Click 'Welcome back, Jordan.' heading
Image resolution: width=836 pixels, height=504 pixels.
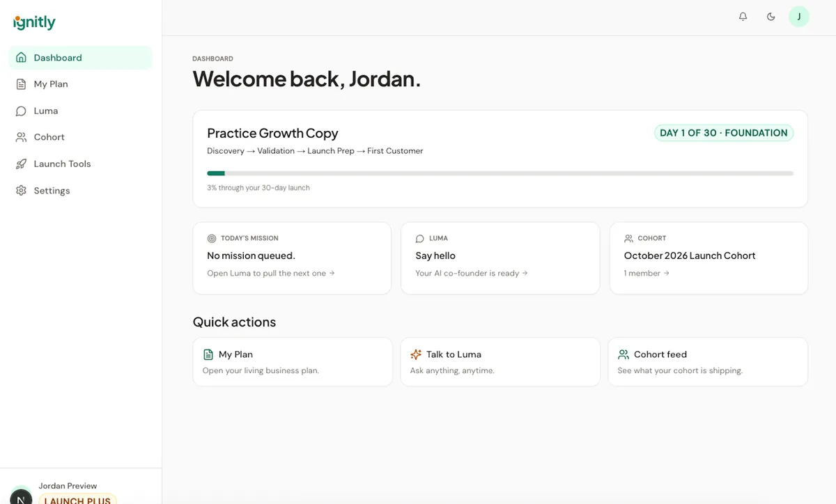tap(307, 79)
